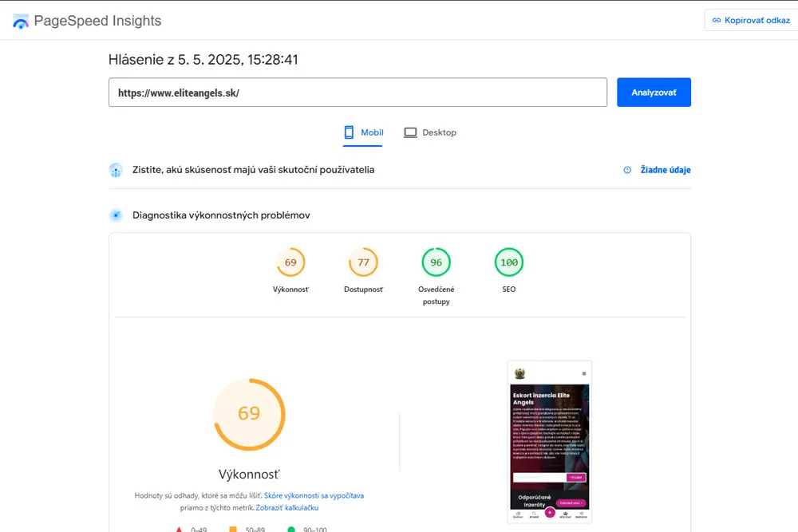Click the info icon beside Žiadne údaje

(627, 170)
